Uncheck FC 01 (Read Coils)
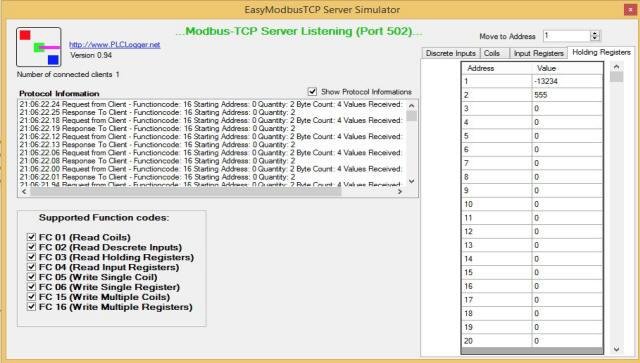Viewport: 640px width, 363px height. click(31, 237)
